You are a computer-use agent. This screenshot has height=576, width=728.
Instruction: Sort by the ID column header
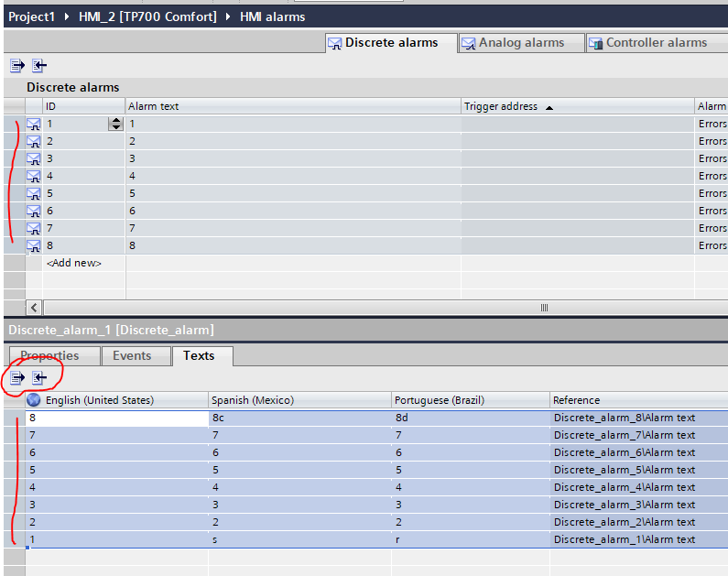pyautogui.click(x=83, y=106)
